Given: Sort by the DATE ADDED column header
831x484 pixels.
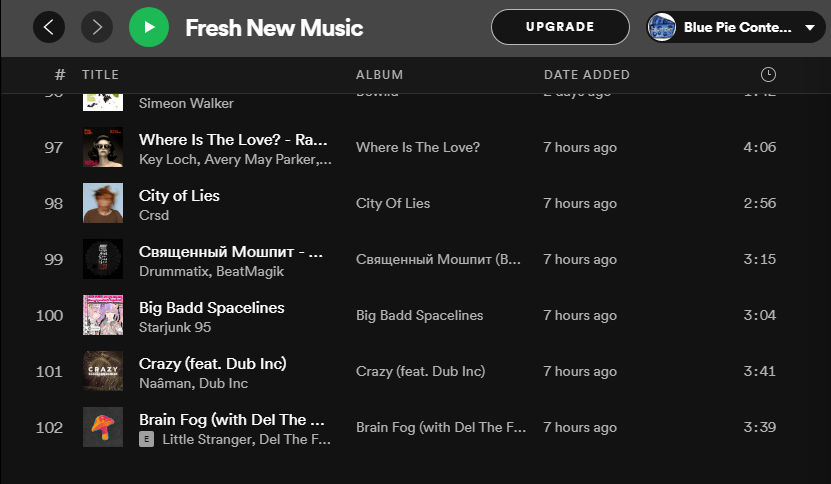Looking at the screenshot, I should point(587,75).
